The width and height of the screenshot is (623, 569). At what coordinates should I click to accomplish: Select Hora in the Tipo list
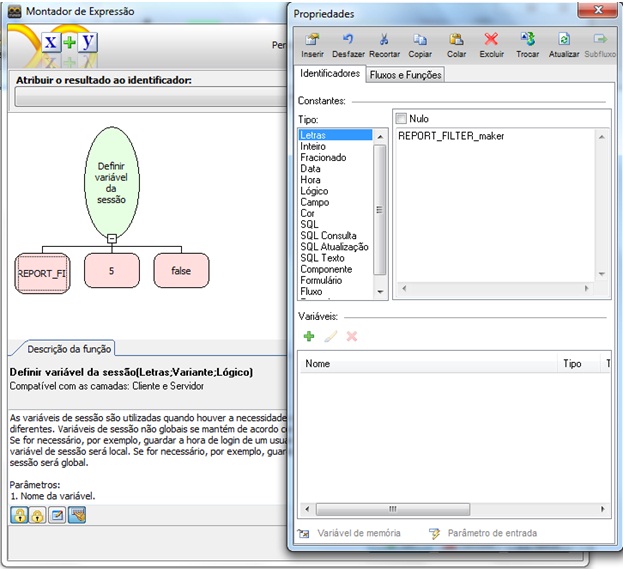pos(335,180)
